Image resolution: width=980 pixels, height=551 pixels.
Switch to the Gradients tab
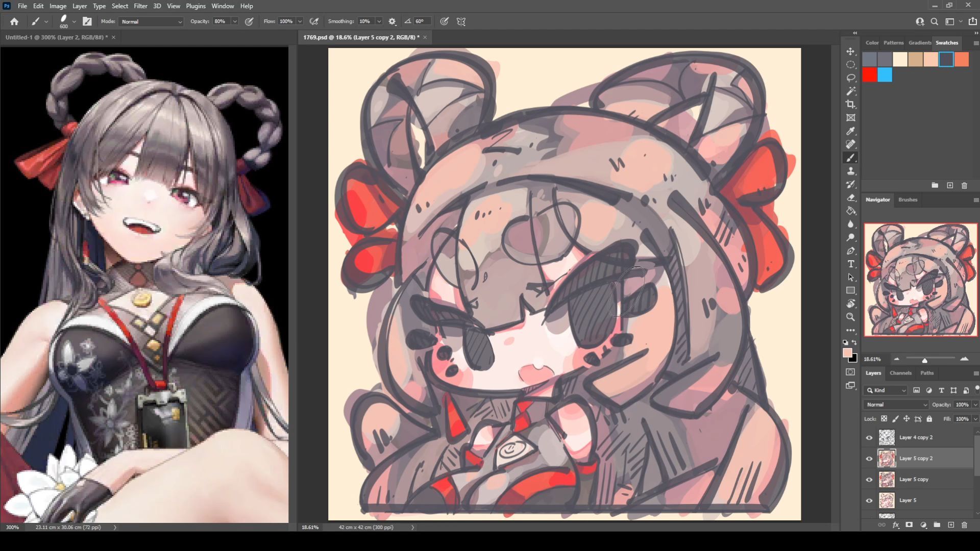click(920, 43)
